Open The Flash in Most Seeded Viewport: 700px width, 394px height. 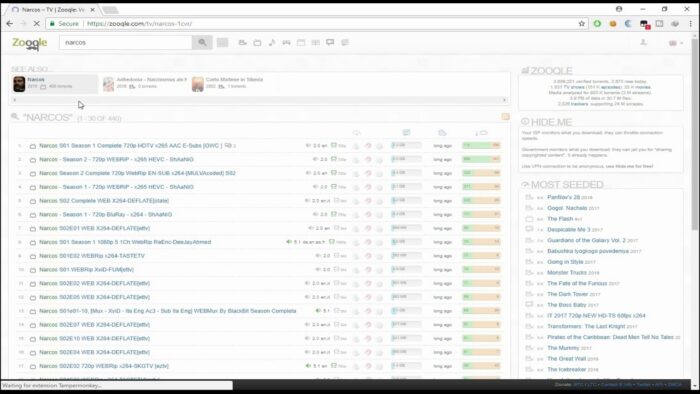[560, 219]
